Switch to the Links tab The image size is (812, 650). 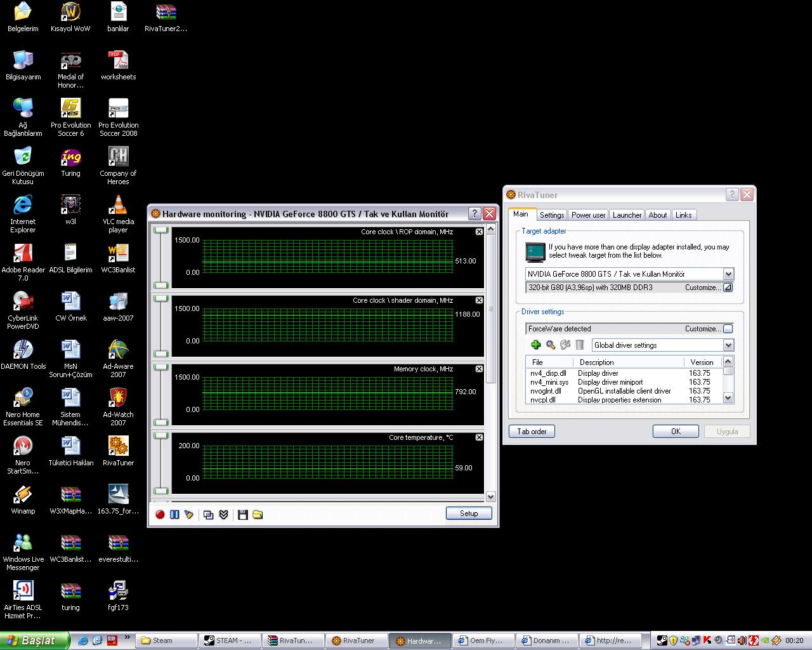pyautogui.click(x=684, y=215)
